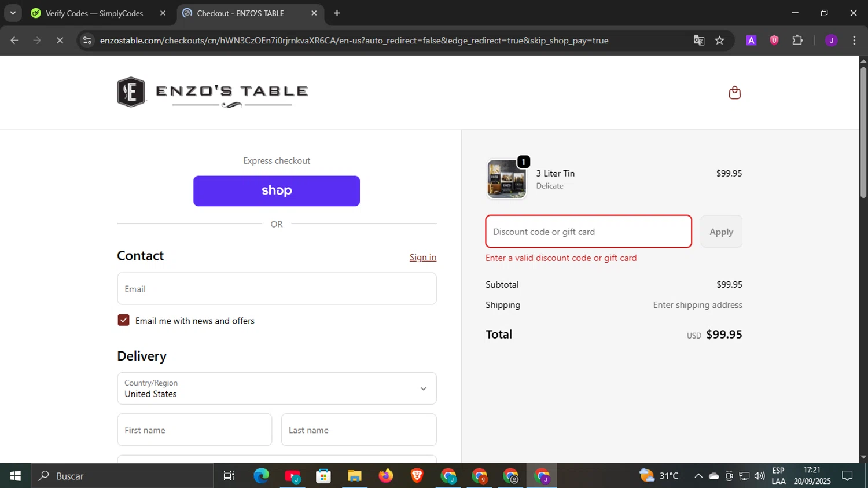Open Microsoft Edge from taskbar

262,476
